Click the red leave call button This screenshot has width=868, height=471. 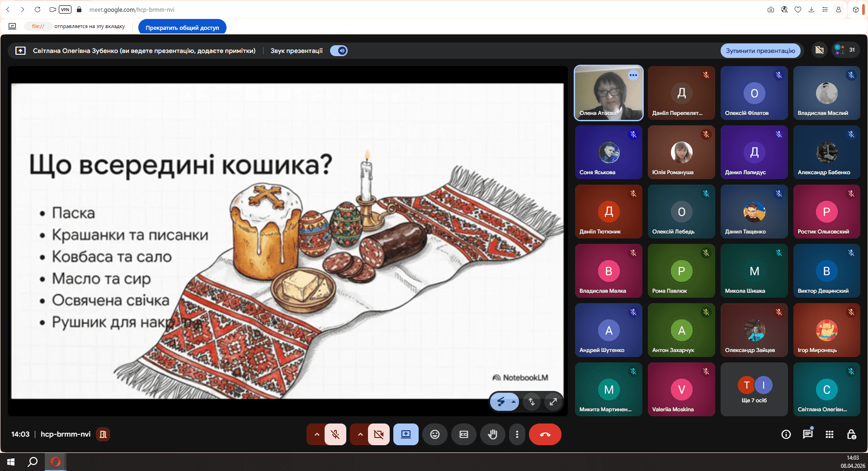pyautogui.click(x=545, y=434)
